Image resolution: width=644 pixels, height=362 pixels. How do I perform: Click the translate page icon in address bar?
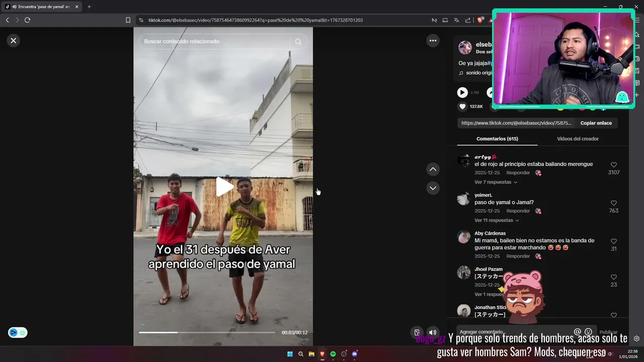click(456, 20)
